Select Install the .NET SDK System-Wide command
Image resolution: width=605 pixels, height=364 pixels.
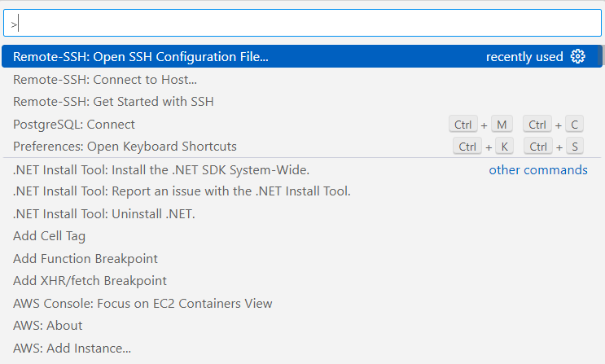302,170
